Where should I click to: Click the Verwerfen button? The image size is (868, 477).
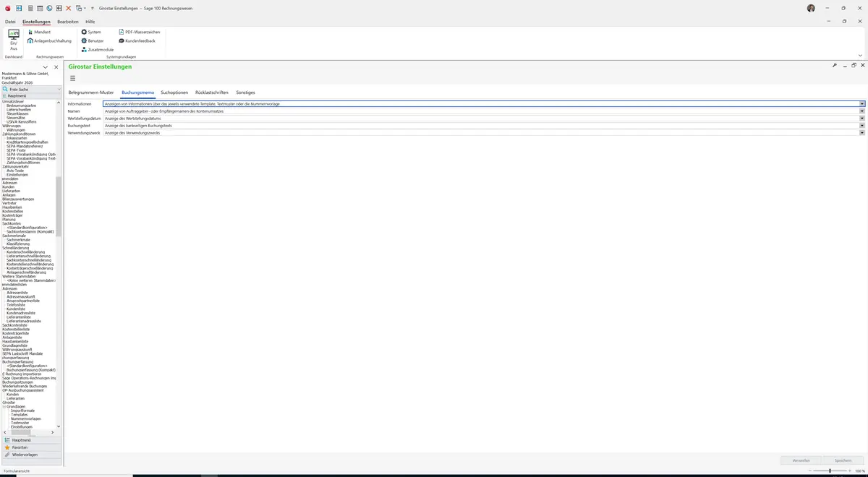(801, 460)
